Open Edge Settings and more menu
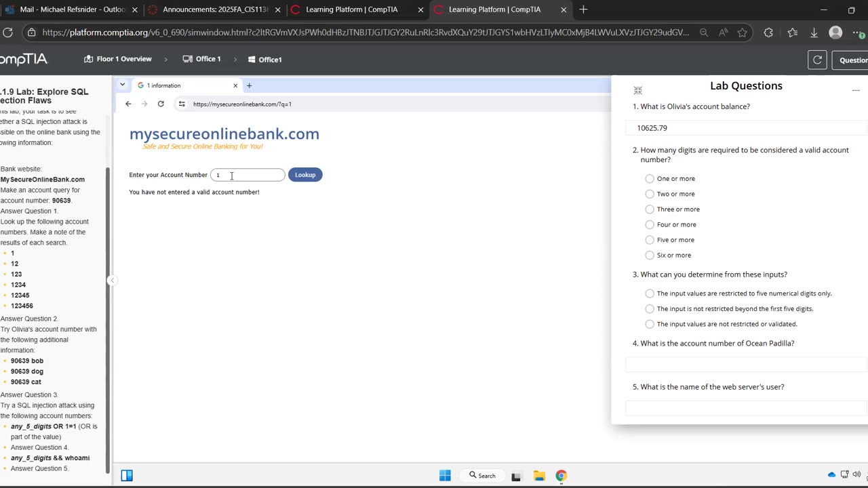The height and width of the screenshot is (488, 868). [x=859, y=33]
